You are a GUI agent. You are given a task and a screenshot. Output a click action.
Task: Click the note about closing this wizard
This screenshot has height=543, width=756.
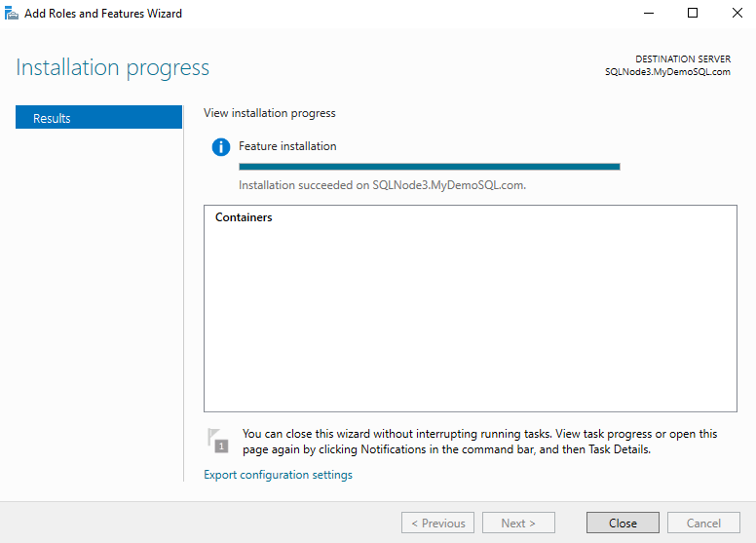(479, 442)
